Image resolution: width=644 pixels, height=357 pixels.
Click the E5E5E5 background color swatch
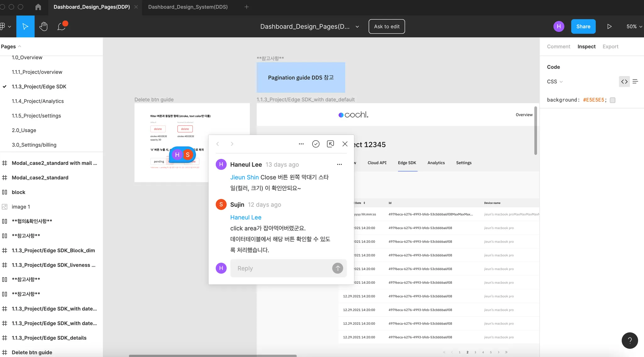point(612,100)
